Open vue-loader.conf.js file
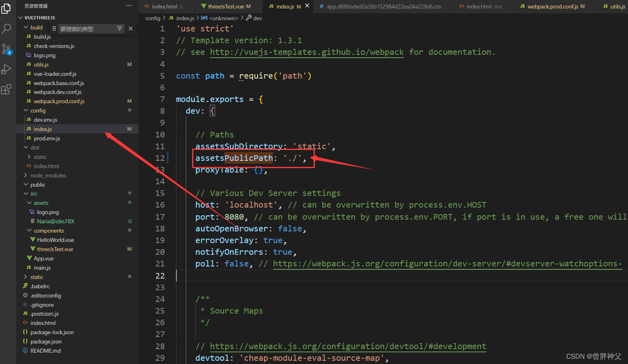 pos(55,74)
